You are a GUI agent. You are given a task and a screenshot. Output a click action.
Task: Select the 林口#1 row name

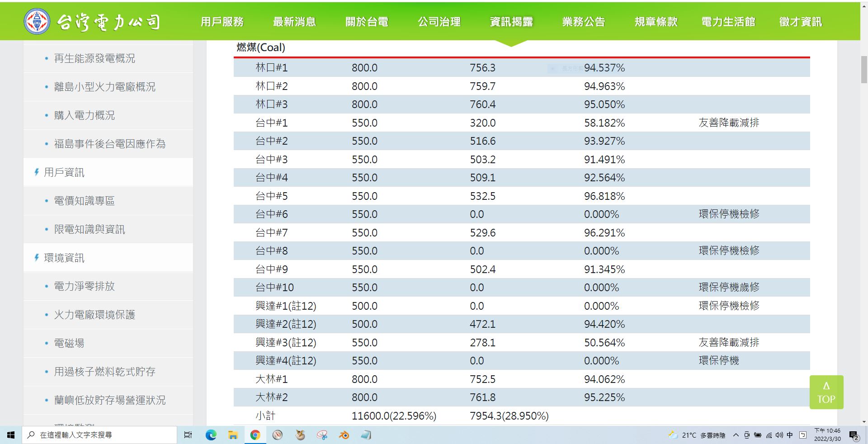272,68
